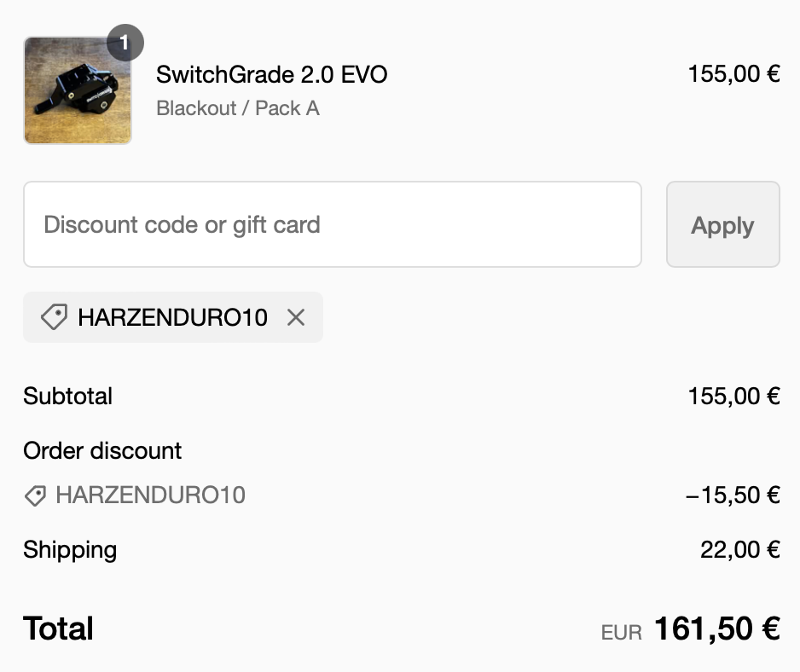Click the bold Total label
Viewport: 800px width, 672px height.
tap(58, 629)
